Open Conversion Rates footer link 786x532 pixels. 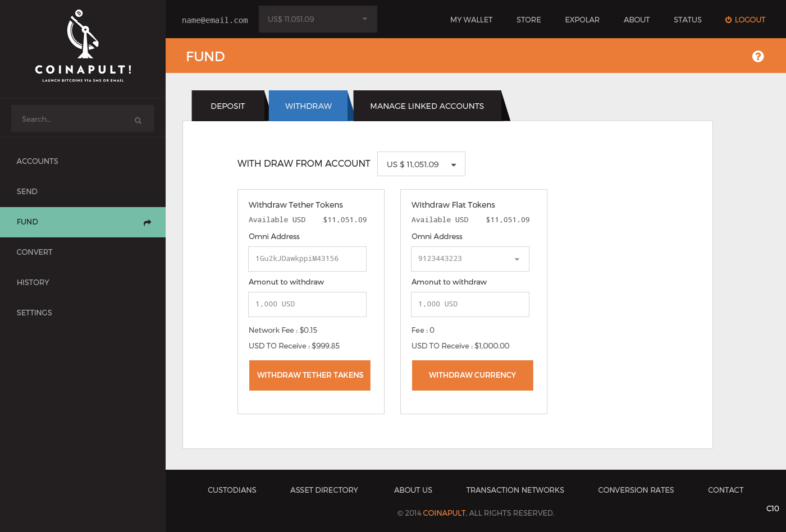coord(636,490)
